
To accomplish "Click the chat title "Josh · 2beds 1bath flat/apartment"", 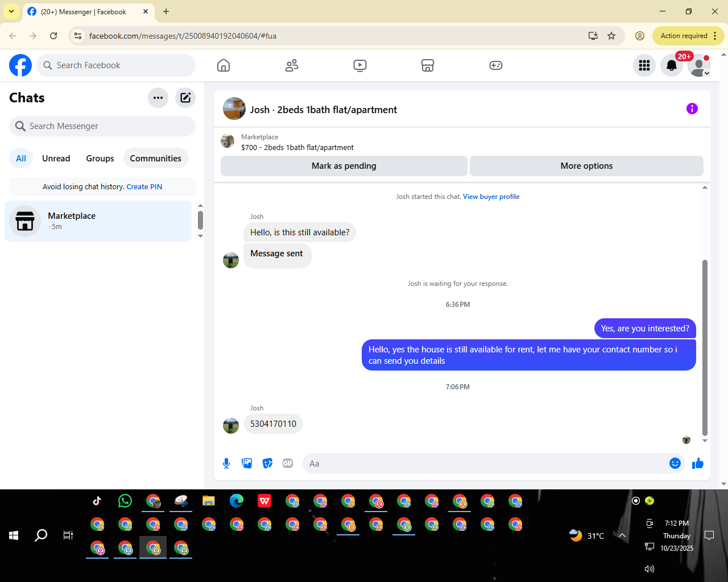I will [x=324, y=110].
